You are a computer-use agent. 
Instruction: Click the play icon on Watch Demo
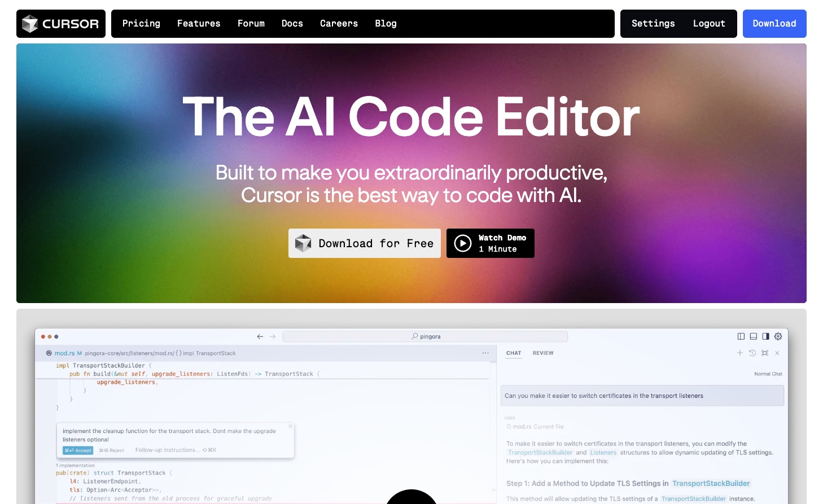click(463, 243)
